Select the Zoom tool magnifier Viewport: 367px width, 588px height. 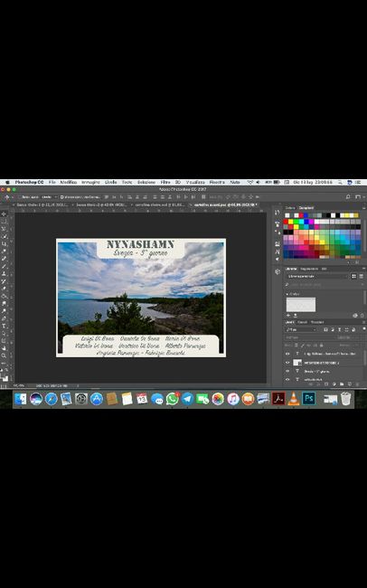point(5,356)
